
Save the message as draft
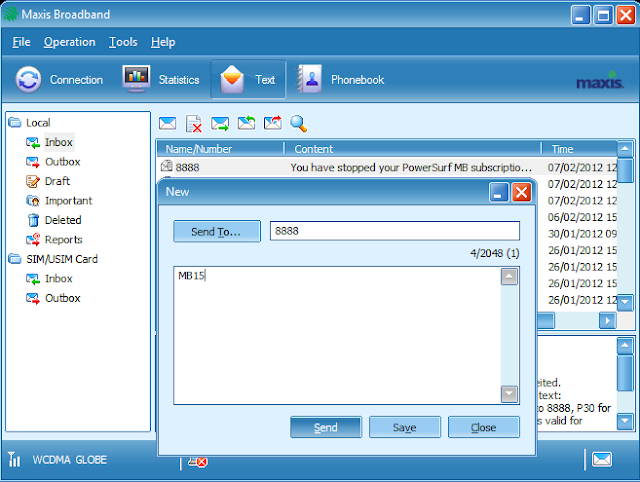click(x=404, y=427)
